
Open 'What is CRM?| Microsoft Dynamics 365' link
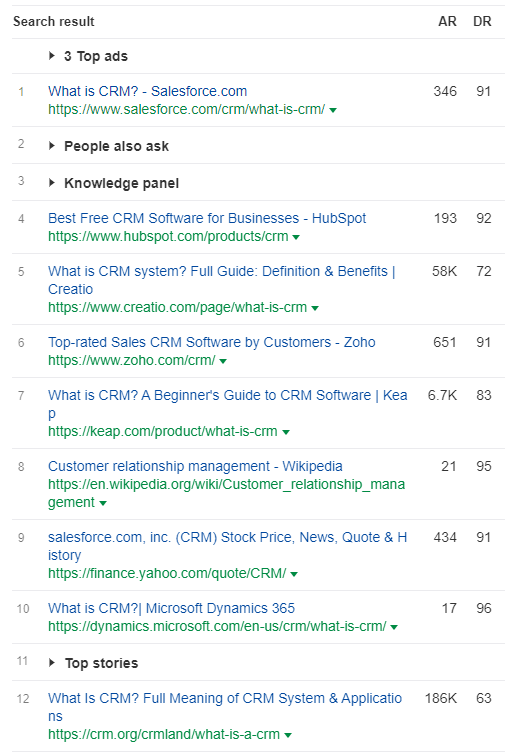[x=171, y=608]
